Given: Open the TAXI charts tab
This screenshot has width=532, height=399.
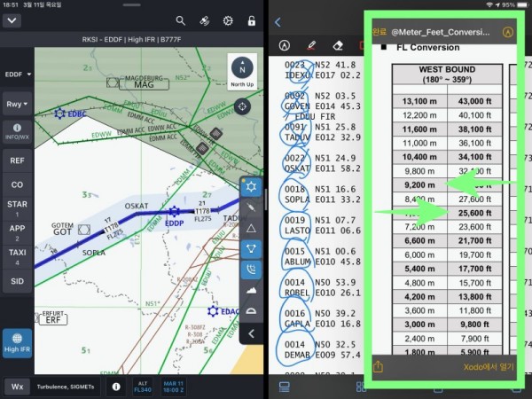Looking at the screenshot, I should coord(17,256).
